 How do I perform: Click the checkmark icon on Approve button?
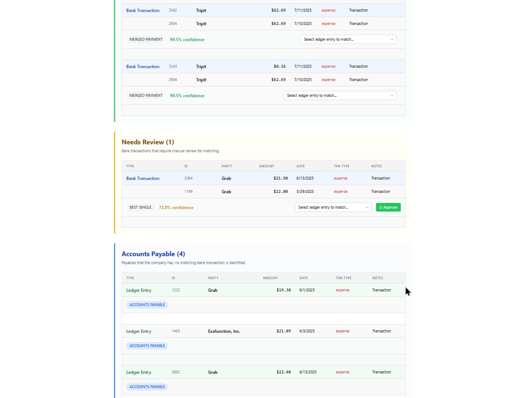point(381,208)
